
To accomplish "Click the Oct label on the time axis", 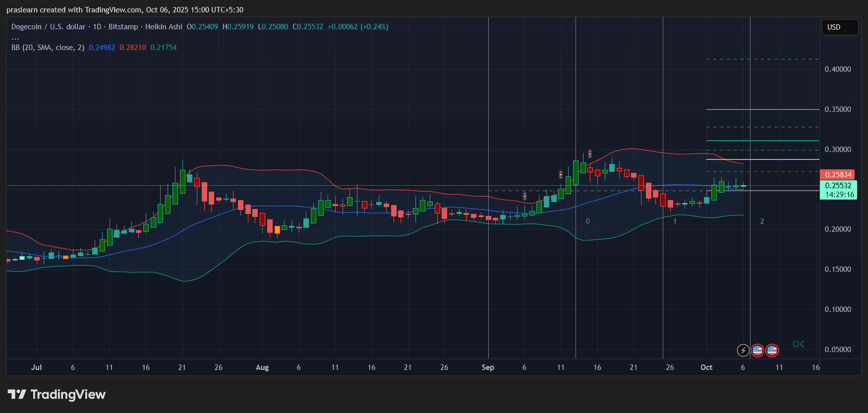I will (x=706, y=367).
